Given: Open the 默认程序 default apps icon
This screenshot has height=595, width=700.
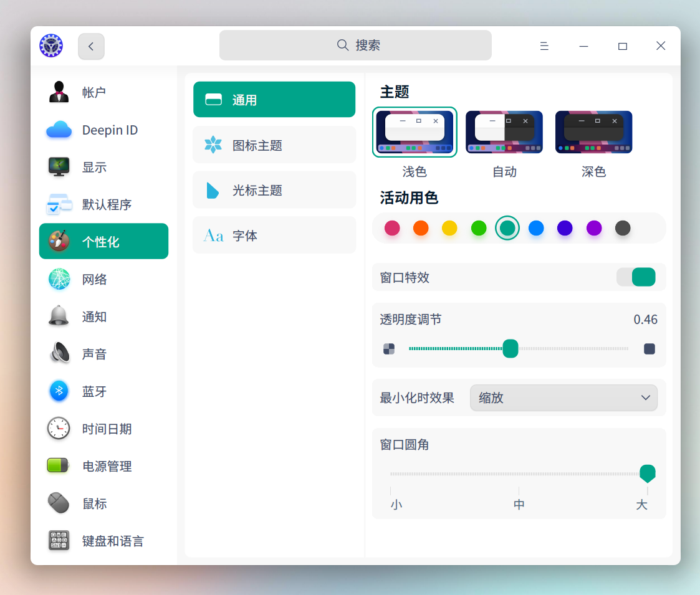Looking at the screenshot, I should coord(59,204).
